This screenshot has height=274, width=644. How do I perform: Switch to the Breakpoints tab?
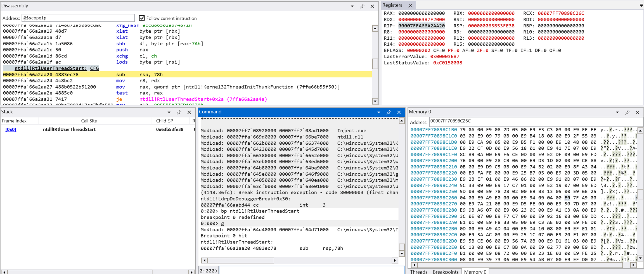click(445, 271)
